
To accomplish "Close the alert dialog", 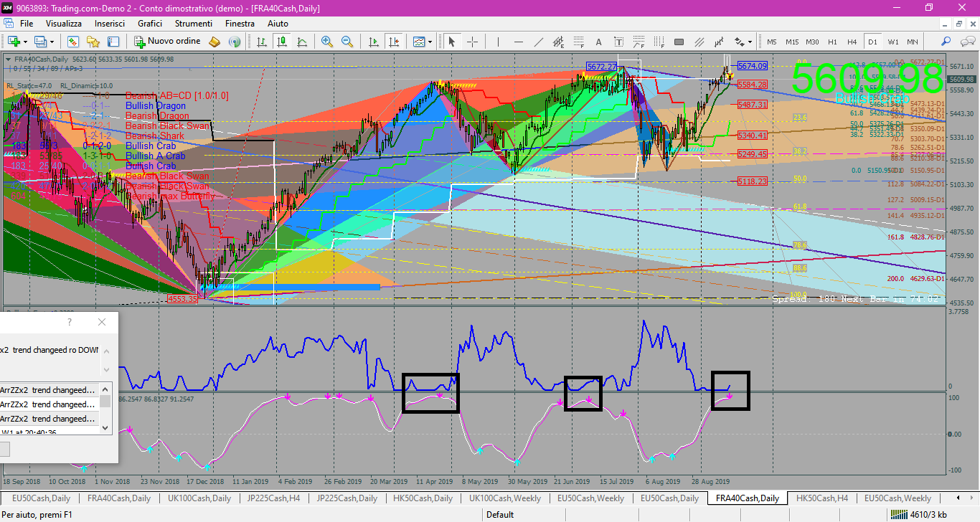I will click(102, 323).
